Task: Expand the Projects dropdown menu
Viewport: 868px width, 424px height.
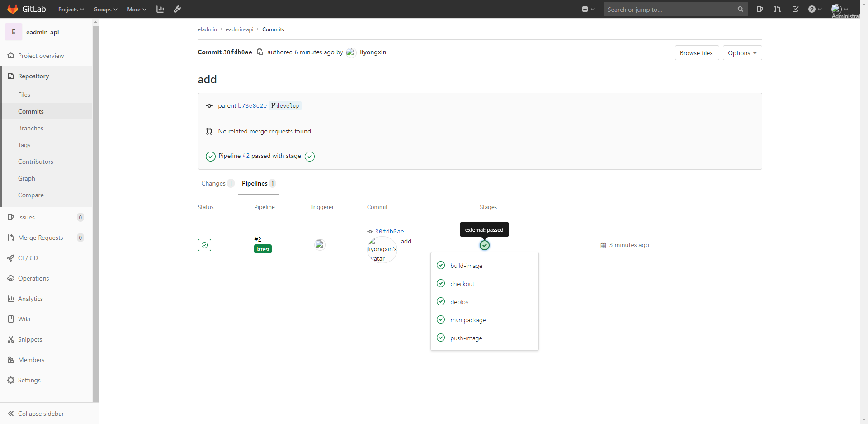Action: tap(71, 9)
